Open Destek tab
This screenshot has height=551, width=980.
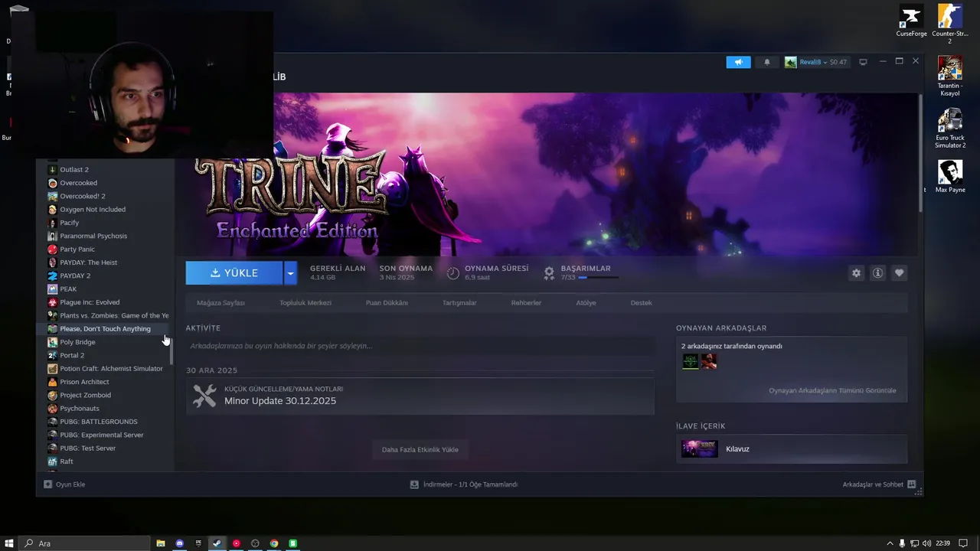point(641,303)
